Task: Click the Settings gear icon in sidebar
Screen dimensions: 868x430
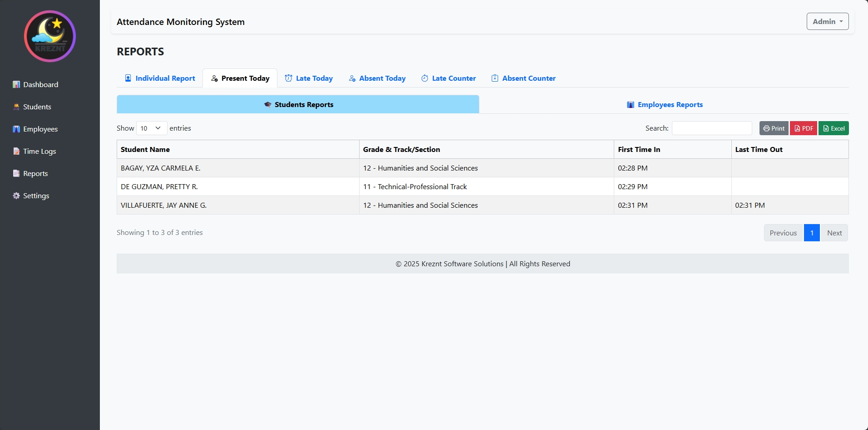Action: coord(16,195)
